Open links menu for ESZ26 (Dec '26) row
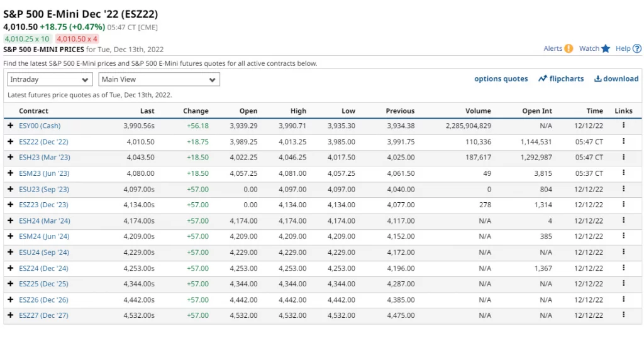The height and width of the screenshot is (341, 644). (x=623, y=299)
